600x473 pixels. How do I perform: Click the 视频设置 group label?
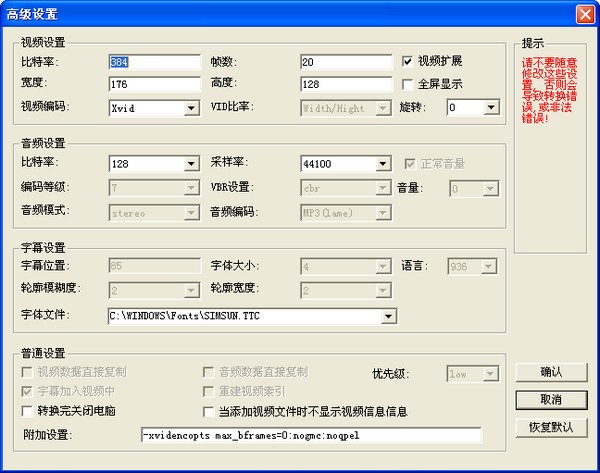pyautogui.click(x=43, y=42)
